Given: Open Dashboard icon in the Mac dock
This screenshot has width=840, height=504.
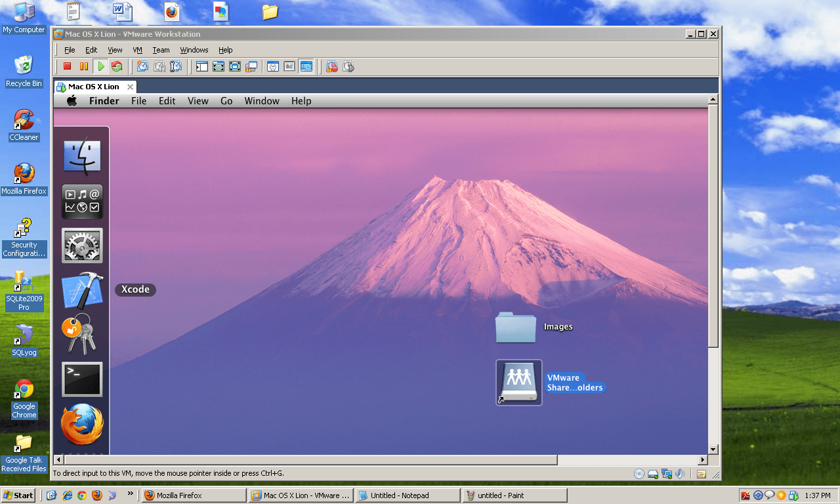Looking at the screenshot, I should point(82,201).
